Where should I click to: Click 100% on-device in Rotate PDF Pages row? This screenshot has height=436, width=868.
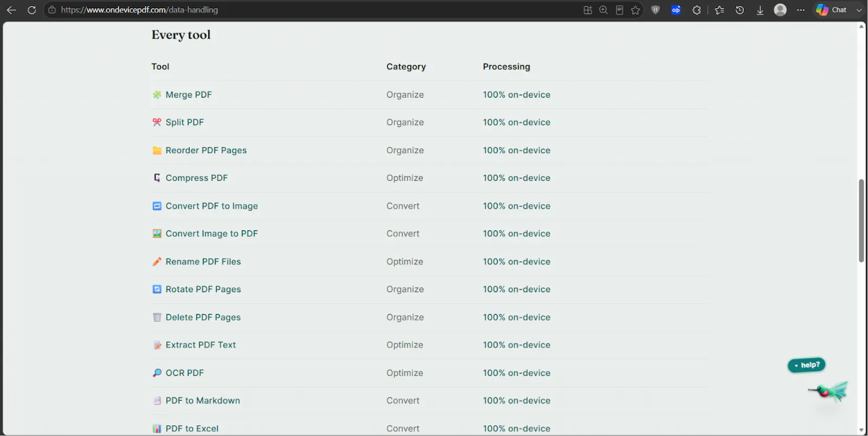tap(517, 289)
